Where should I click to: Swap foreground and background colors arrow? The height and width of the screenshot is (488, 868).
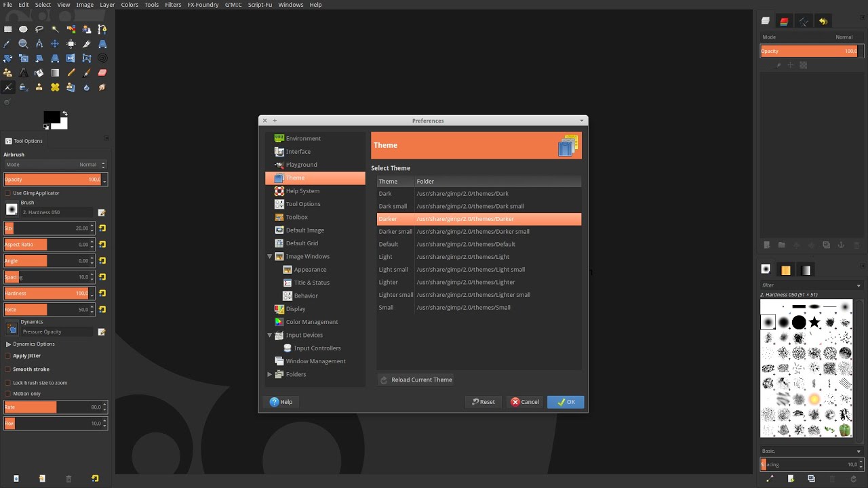pyautogui.click(x=64, y=113)
